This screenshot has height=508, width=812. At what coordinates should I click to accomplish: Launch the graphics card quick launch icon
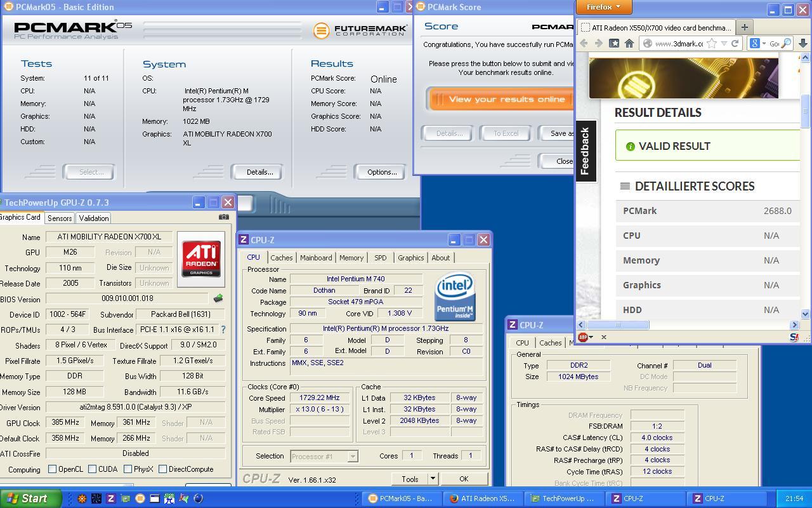pyautogui.click(x=126, y=498)
